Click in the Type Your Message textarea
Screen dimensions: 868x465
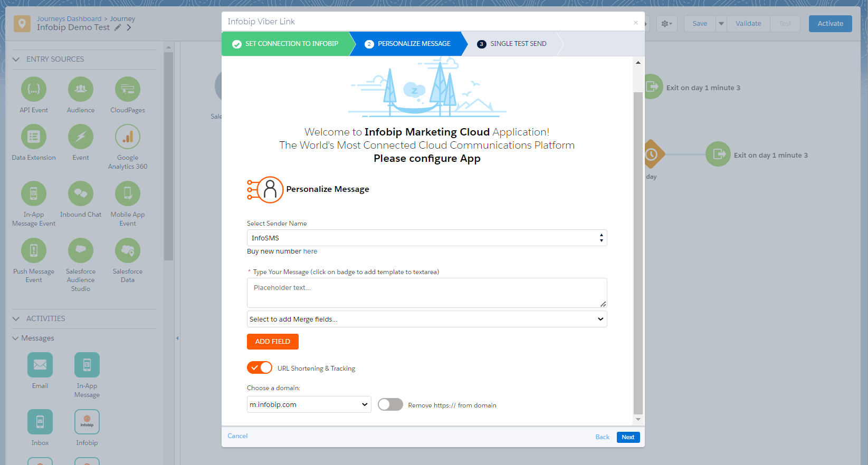pos(426,293)
